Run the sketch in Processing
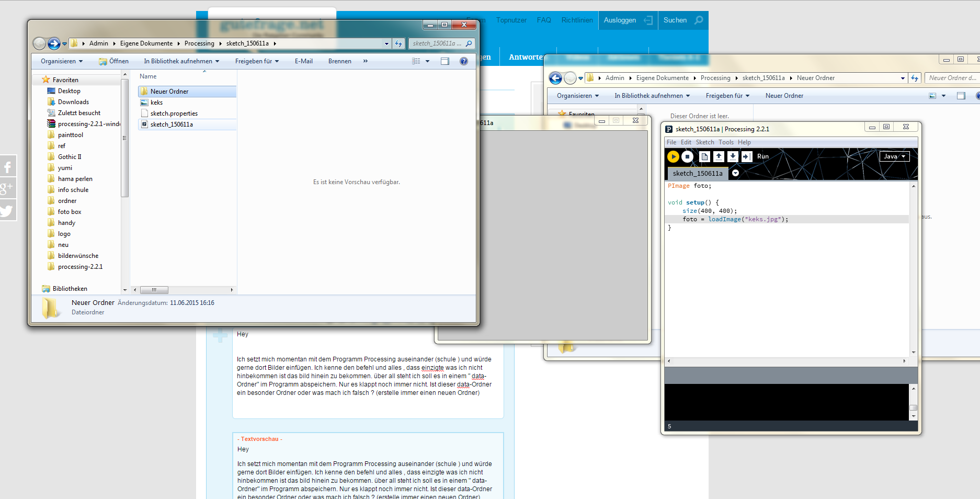The height and width of the screenshot is (499, 980). pyautogui.click(x=673, y=156)
